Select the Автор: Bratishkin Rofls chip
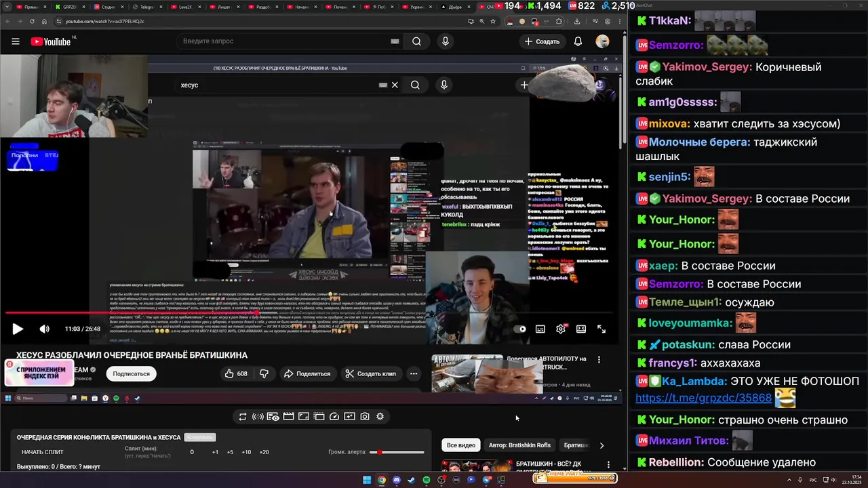Screen dimensions: 868x488 point(519,445)
